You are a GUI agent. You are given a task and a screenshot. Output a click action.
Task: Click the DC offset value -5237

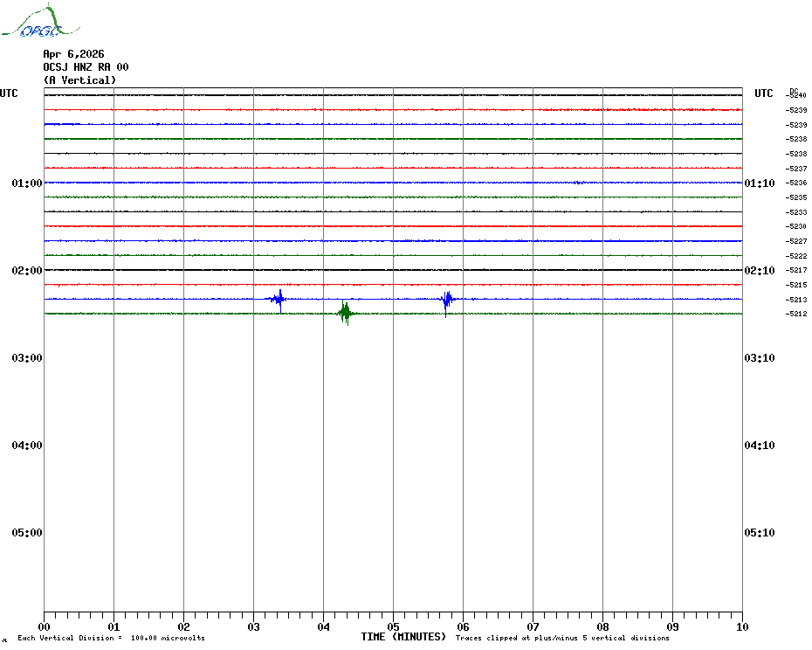796,169
